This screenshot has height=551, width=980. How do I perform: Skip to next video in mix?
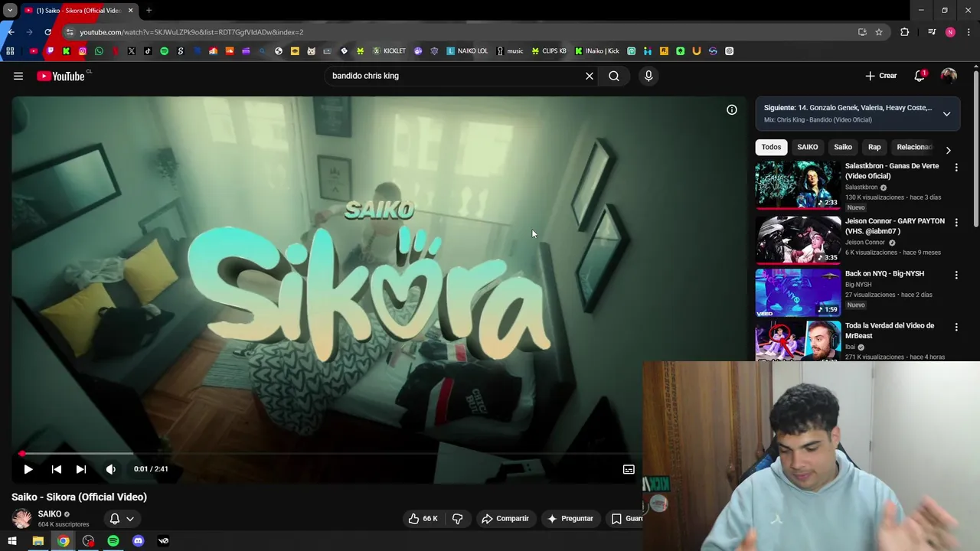point(81,469)
